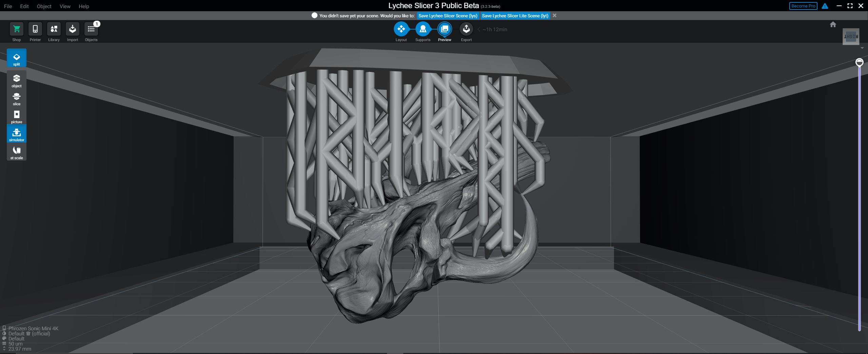Screen dimensions: 868x354
Task: Go to the Layout step
Action: click(x=401, y=29)
